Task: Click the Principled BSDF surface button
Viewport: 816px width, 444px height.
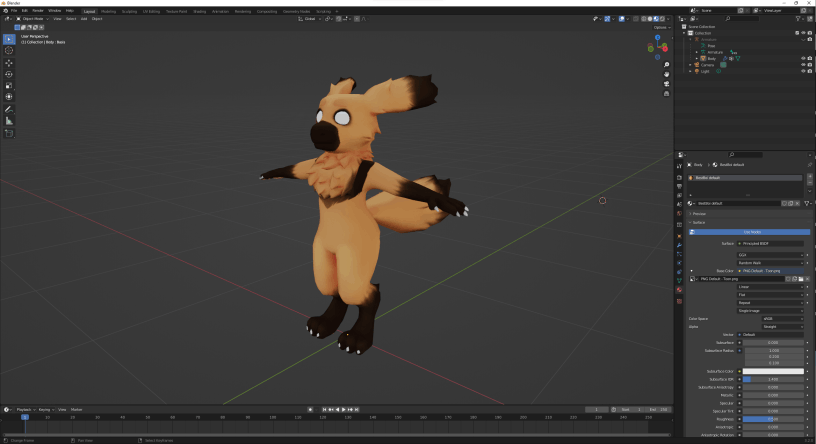Action: pos(771,243)
